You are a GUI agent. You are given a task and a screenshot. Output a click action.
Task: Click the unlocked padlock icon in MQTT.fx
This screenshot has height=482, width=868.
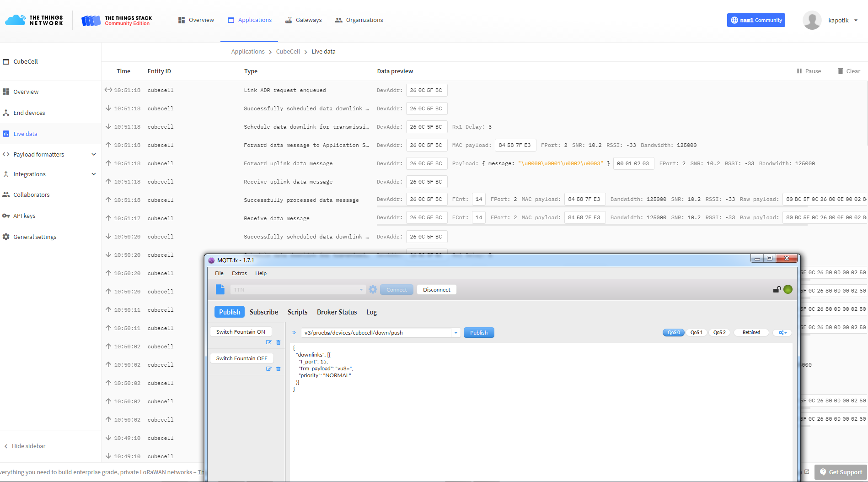pos(777,289)
